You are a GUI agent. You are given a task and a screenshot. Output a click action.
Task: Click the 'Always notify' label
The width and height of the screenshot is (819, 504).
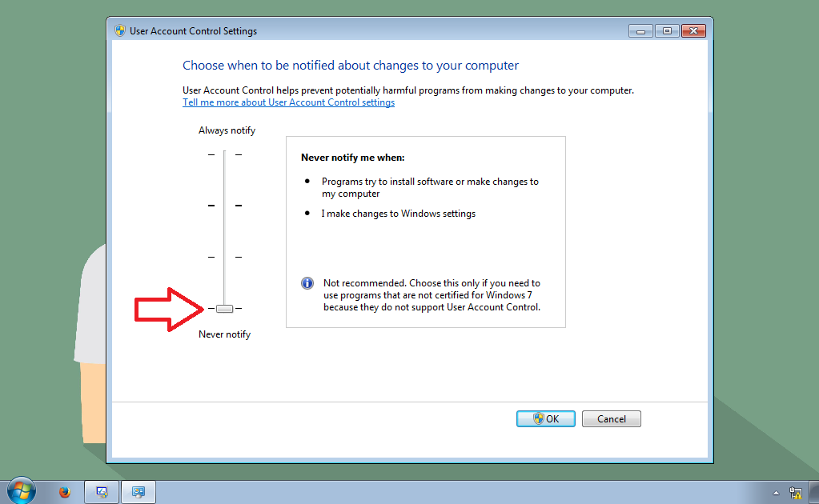tap(227, 130)
